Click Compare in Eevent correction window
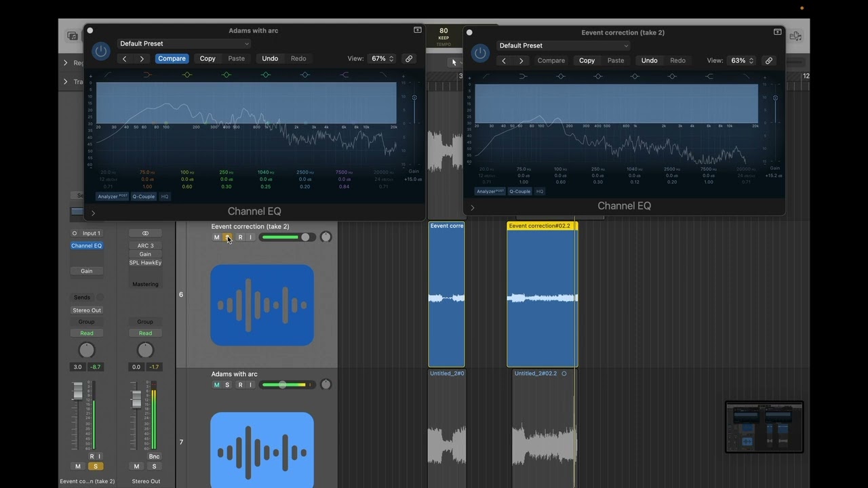The image size is (868, 488). [x=551, y=60]
